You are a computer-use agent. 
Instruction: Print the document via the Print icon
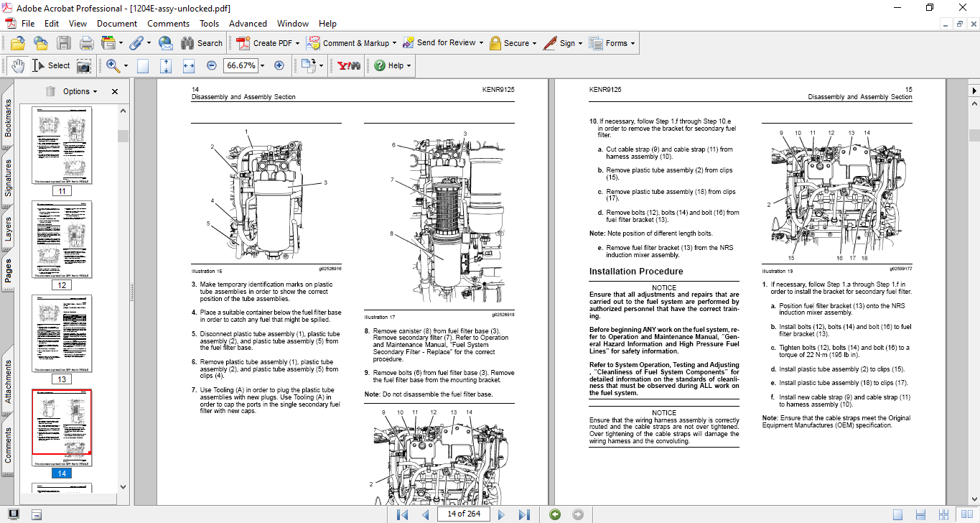click(x=85, y=42)
